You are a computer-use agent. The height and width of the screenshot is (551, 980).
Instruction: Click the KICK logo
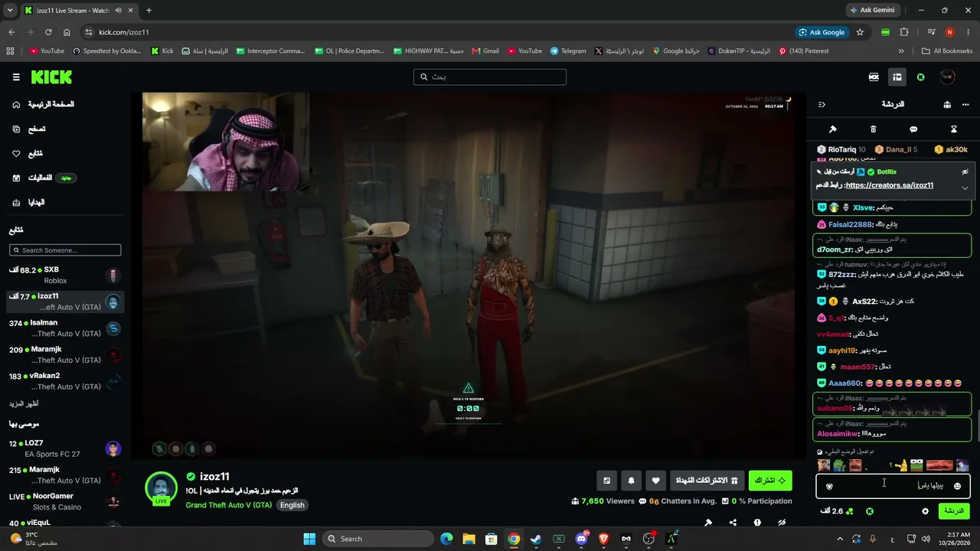tap(51, 77)
